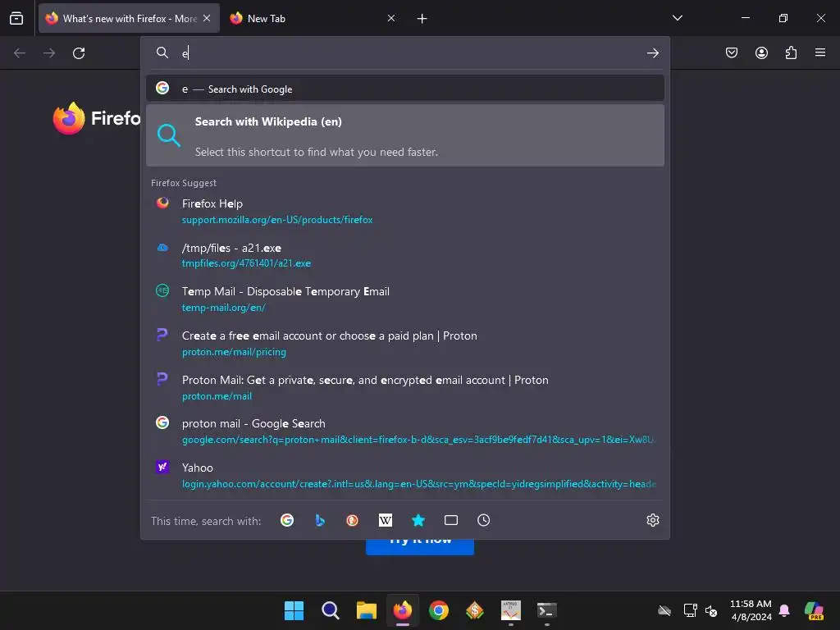Open notifications bell in system tray
The width and height of the screenshot is (840, 630).
click(784, 610)
